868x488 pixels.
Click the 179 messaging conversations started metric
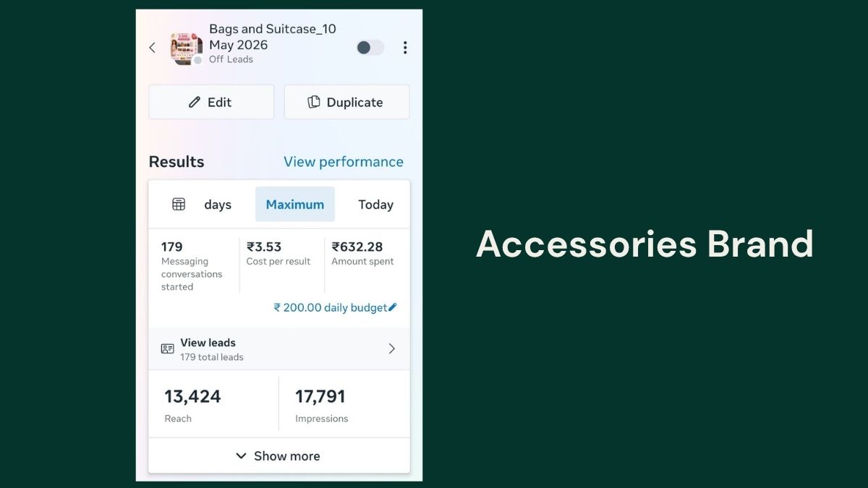tap(193, 266)
